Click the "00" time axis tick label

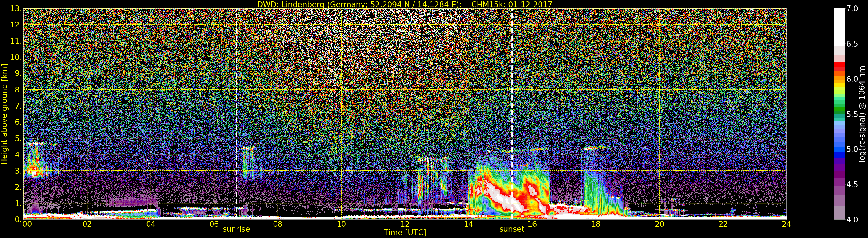27,224
